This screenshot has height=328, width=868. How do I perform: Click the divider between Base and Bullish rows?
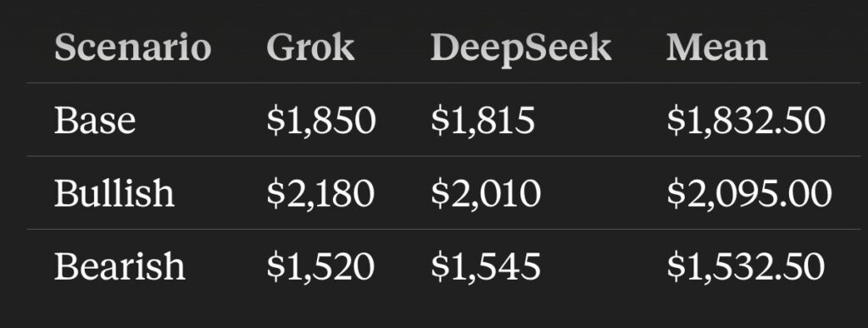[x=443, y=156]
